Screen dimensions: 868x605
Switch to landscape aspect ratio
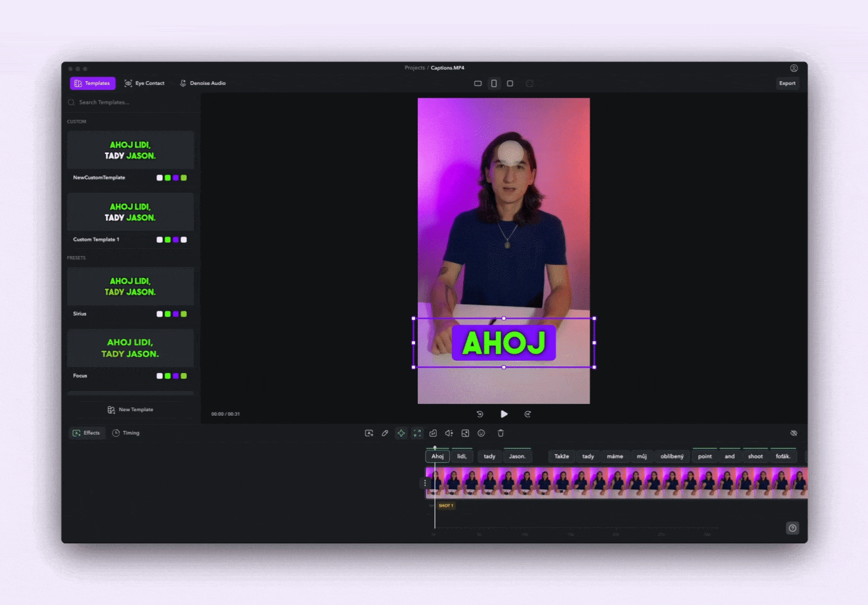click(478, 83)
